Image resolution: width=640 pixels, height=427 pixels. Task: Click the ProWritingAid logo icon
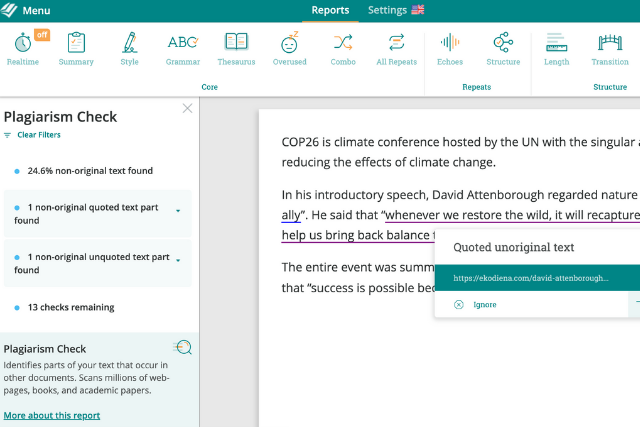[9, 10]
